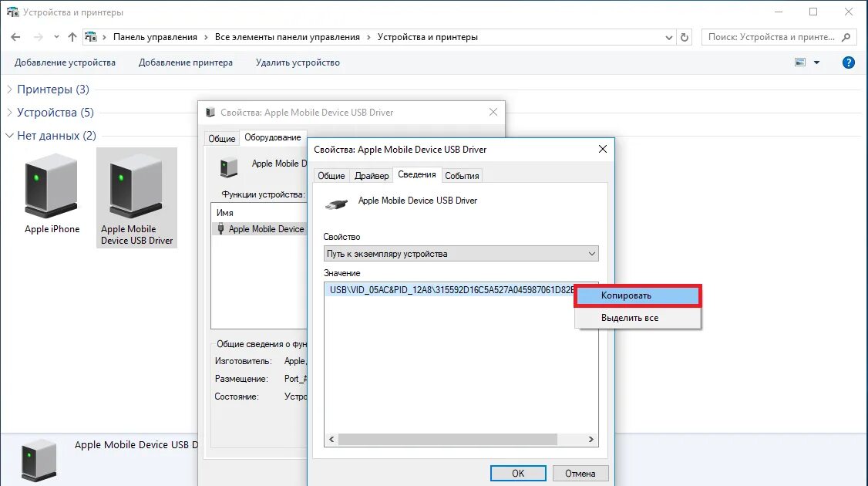
Task: Click the horizontal scrollbar thumb in value box
Action: (x=448, y=440)
